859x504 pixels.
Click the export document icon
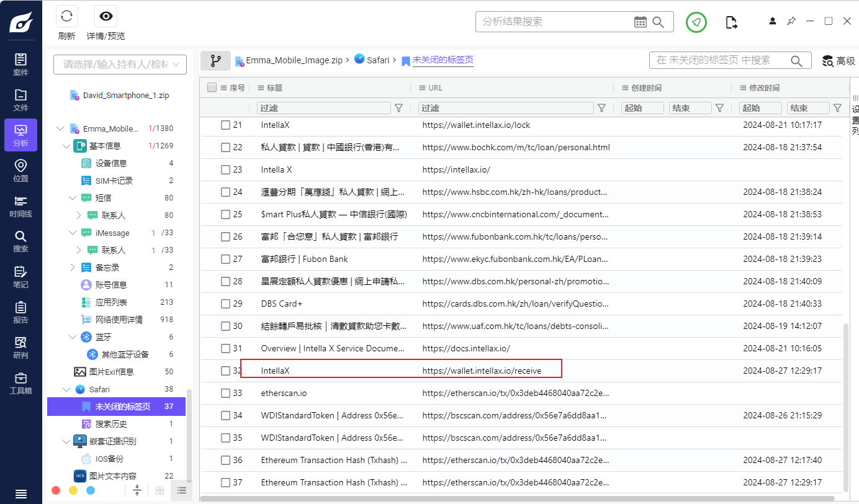coord(732,22)
